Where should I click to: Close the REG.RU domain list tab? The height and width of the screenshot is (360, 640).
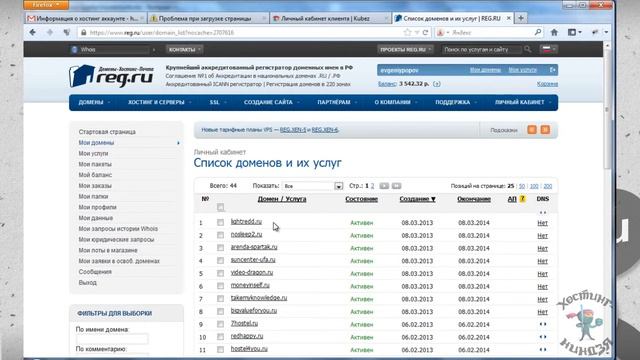(x=509, y=18)
